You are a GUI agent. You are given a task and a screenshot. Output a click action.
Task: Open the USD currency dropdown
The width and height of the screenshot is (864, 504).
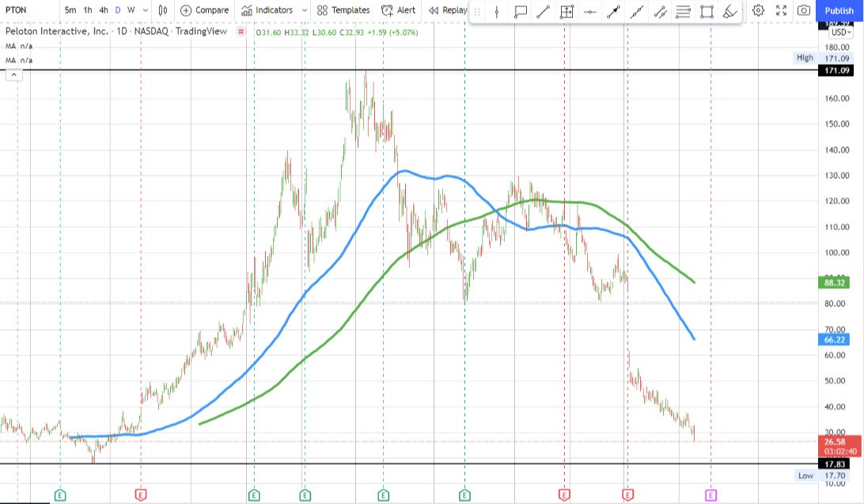841,32
